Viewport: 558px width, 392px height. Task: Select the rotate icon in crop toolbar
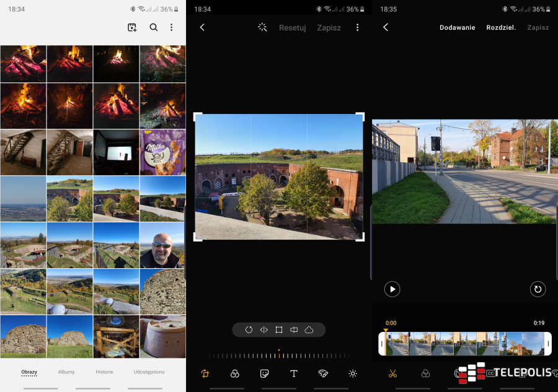coord(249,330)
